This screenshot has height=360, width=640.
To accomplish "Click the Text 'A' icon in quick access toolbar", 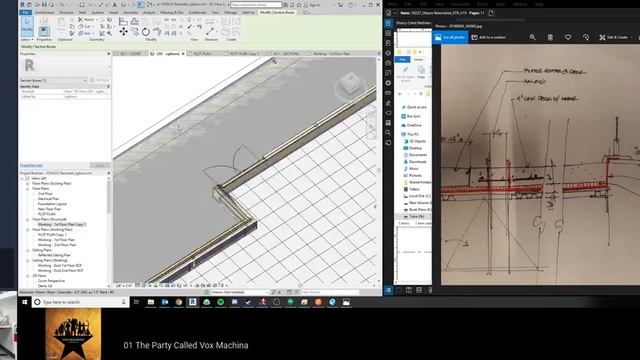I will coord(114,5).
